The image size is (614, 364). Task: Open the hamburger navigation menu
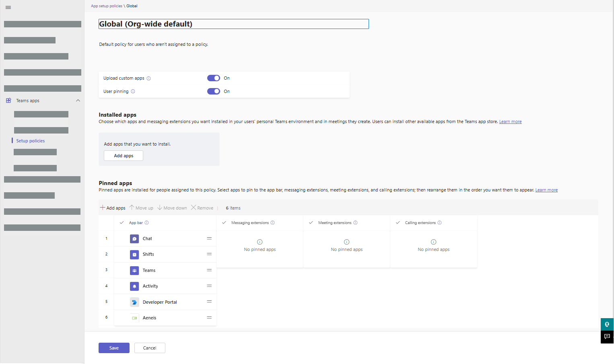click(8, 7)
